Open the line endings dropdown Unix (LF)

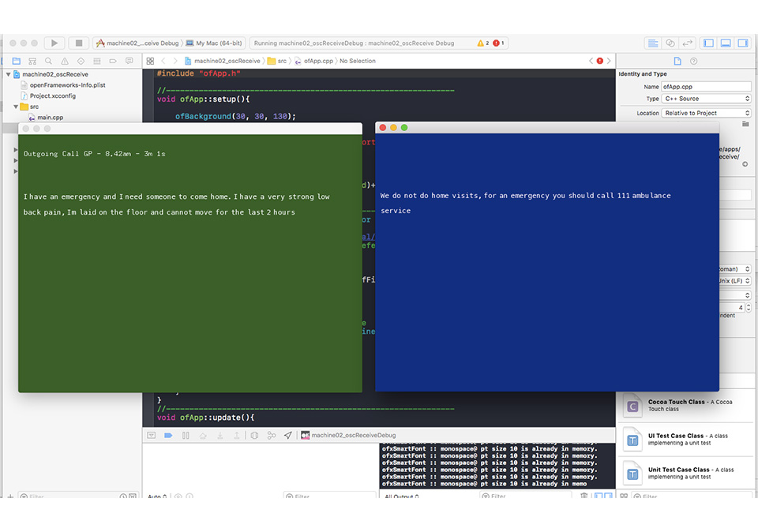coord(735,281)
